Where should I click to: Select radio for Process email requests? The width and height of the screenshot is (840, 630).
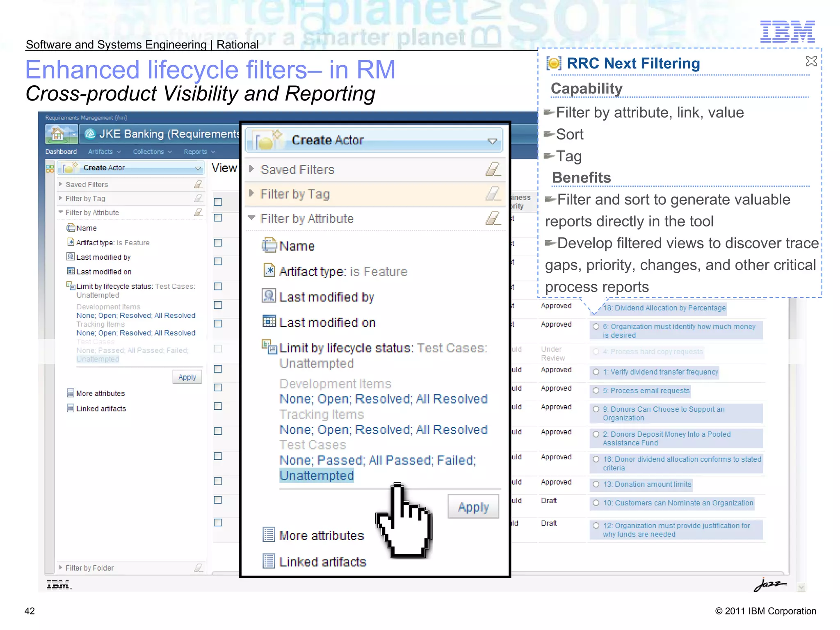point(596,390)
